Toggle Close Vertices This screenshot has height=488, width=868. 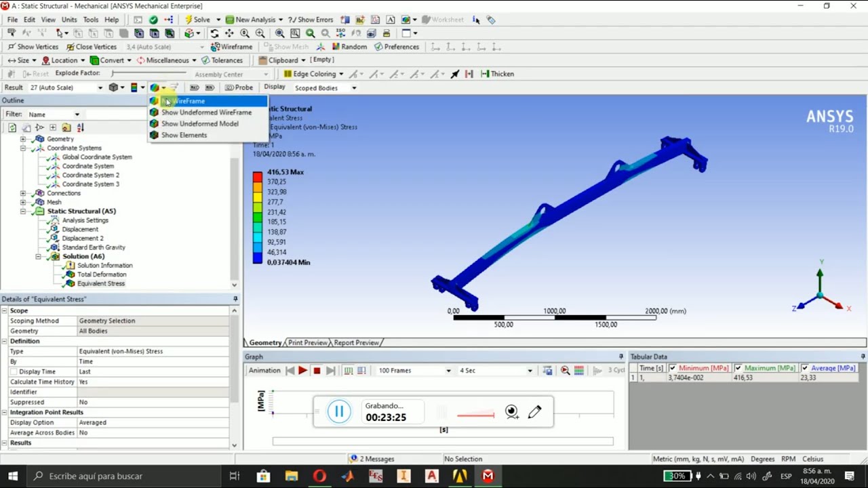(x=91, y=47)
